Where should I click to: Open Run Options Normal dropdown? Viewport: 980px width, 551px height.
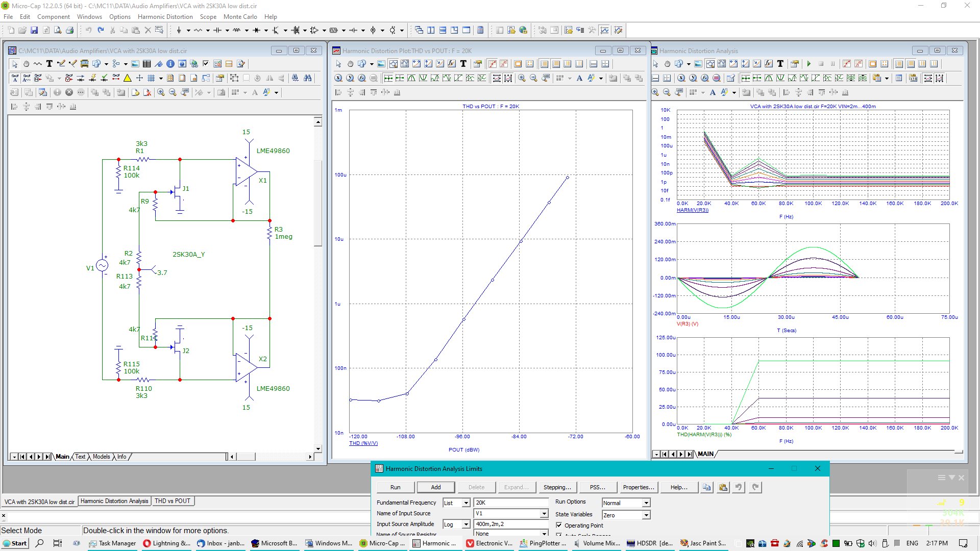646,503
